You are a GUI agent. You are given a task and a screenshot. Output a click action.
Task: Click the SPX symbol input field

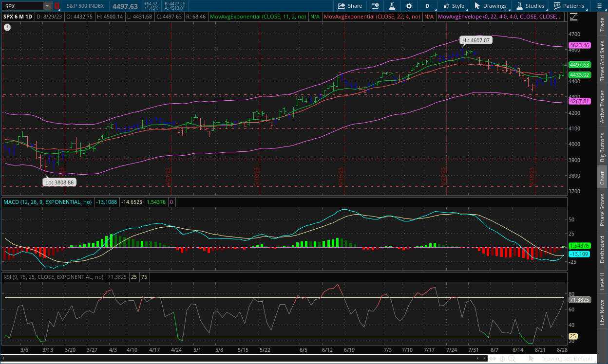pos(22,6)
